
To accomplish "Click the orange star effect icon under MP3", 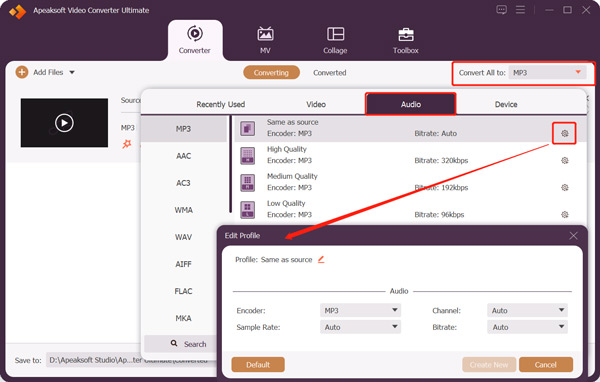I will [x=127, y=144].
